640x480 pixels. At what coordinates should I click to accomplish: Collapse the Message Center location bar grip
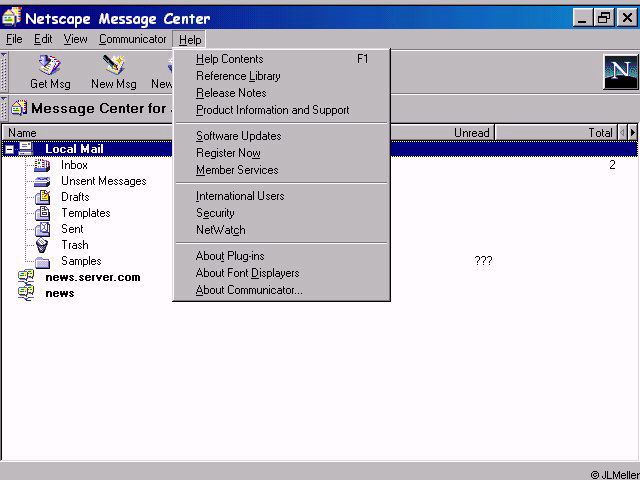point(4,108)
